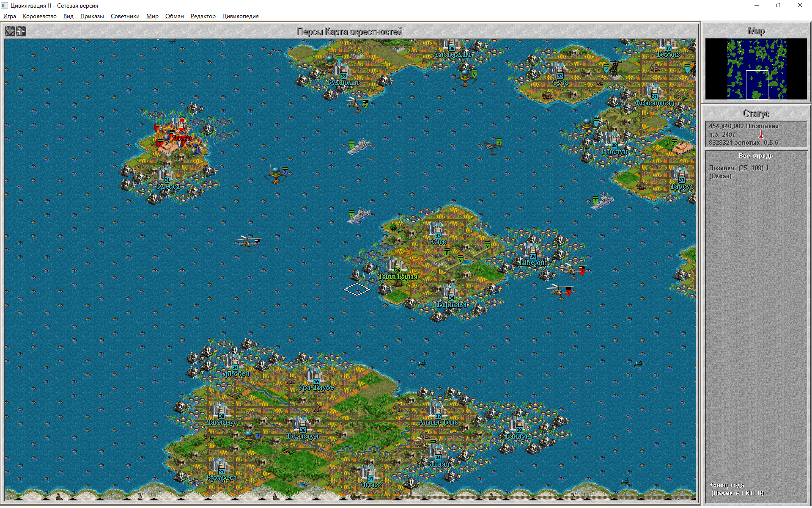Select the balloon unit east of Одесса

(277, 174)
